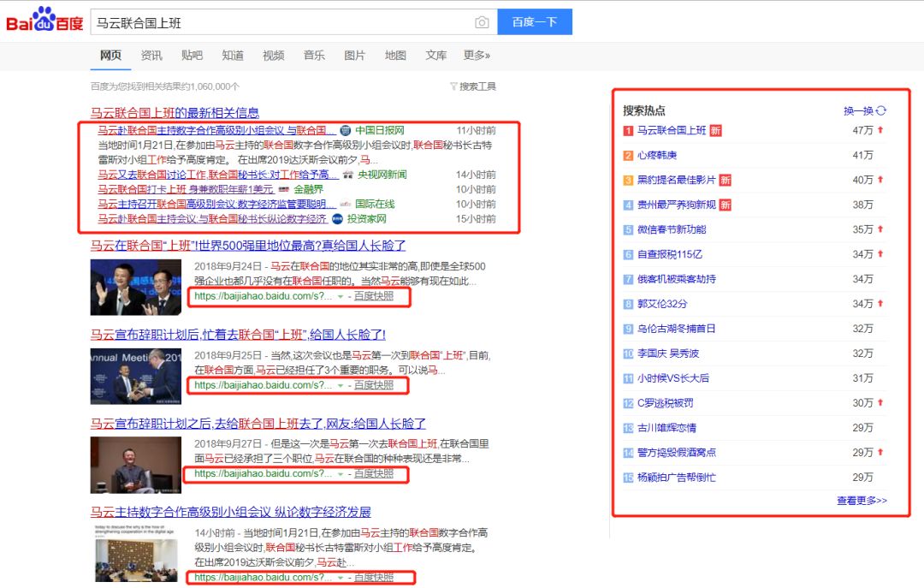Viewport: 924px width, 588px height.
Task: Open hot search 小时候VS长大后
Action: pyautogui.click(x=673, y=378)
